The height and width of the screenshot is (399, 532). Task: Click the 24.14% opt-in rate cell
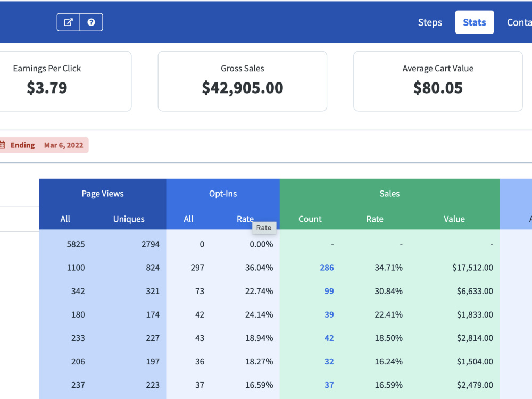pyautogui.click(x=259, y=314)
